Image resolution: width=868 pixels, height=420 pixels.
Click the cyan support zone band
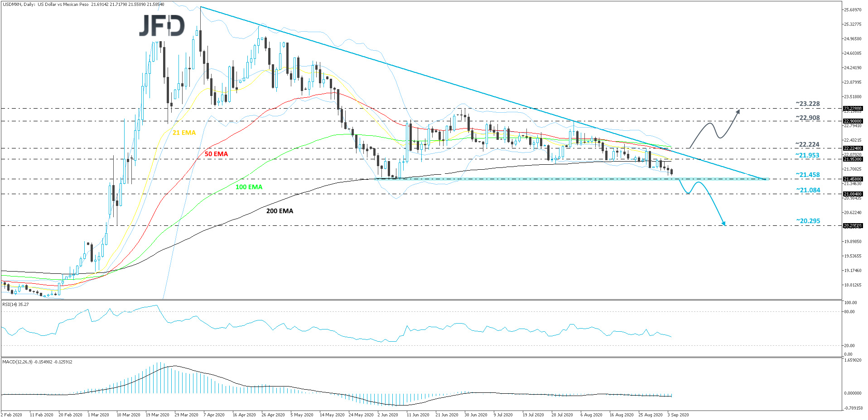tap(589, 179)
